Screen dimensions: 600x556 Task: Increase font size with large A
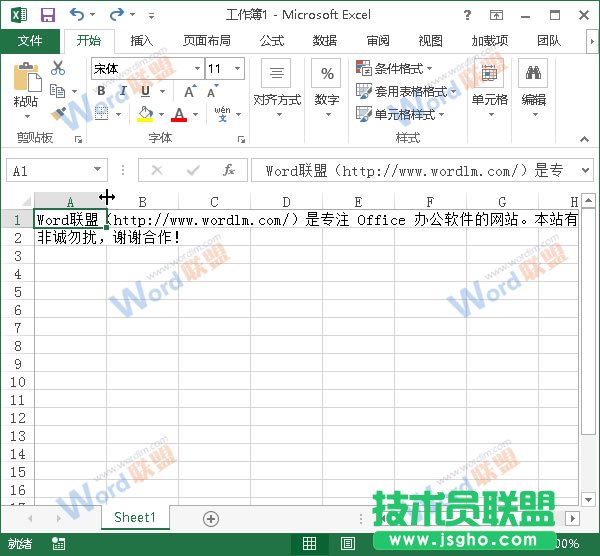tap(190, 91)
